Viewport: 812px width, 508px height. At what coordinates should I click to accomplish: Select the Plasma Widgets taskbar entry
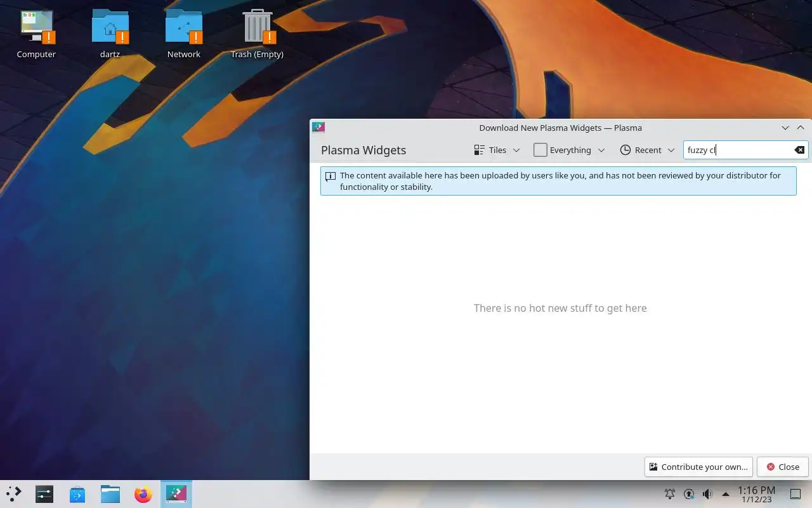pyautogui.click(x=176, y=493)
